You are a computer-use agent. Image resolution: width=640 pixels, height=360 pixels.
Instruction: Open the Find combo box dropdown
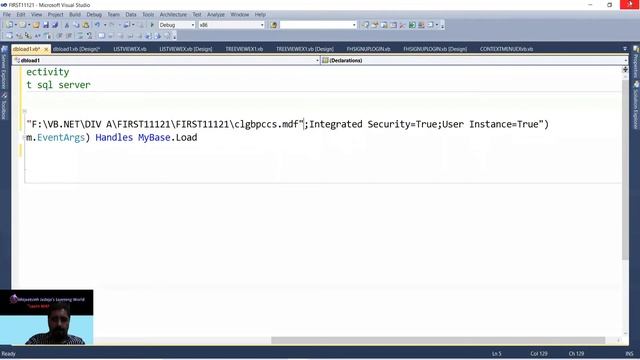pos(354,25)
